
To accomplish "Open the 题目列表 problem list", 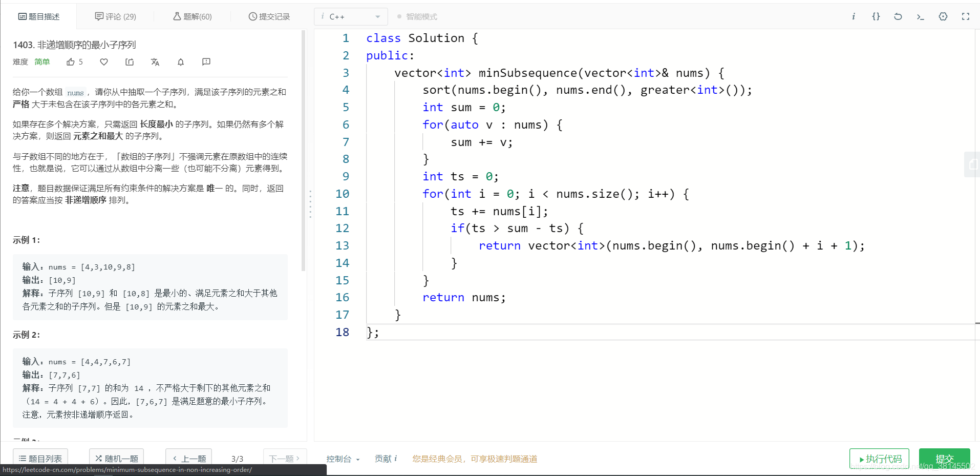I will click(40, 458).
